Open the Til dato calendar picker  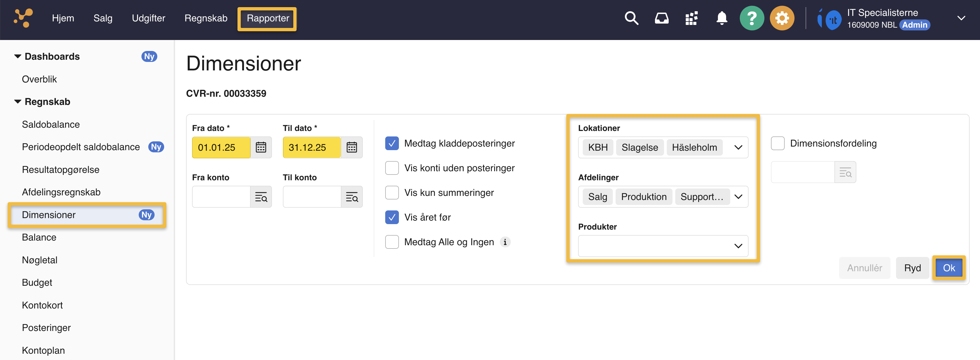pos(352,147)
